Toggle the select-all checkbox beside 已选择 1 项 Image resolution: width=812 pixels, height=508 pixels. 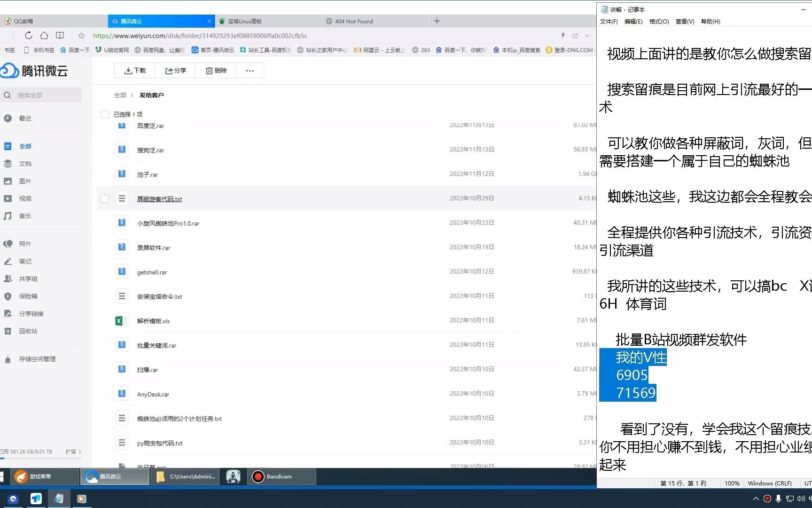point(105,114)
